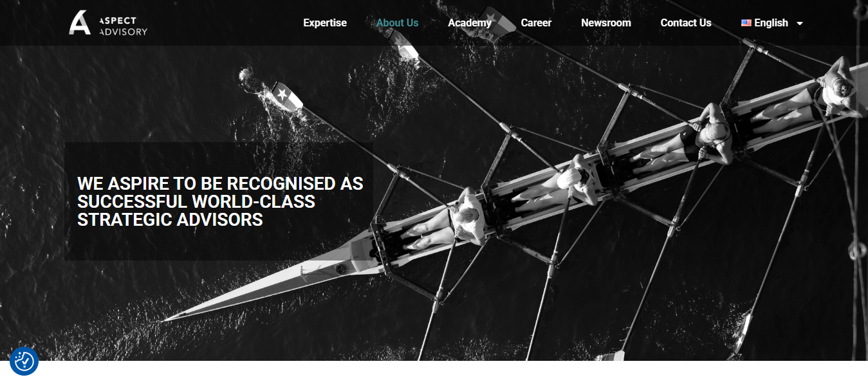The image size is (868, 384).
Task: Navigate to the Career page
Action: pyautogui.click(x=536, y=23)
